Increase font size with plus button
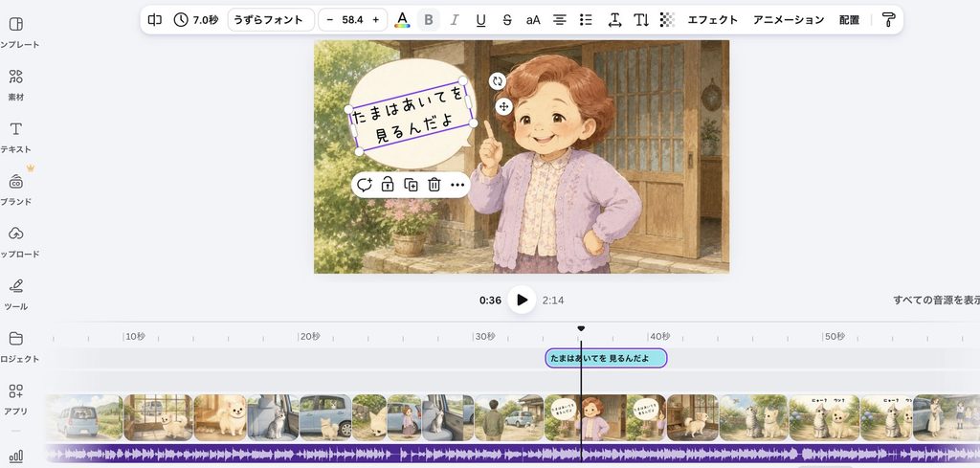This screenshot has width=980, height=468. click(x=375, y=20)
